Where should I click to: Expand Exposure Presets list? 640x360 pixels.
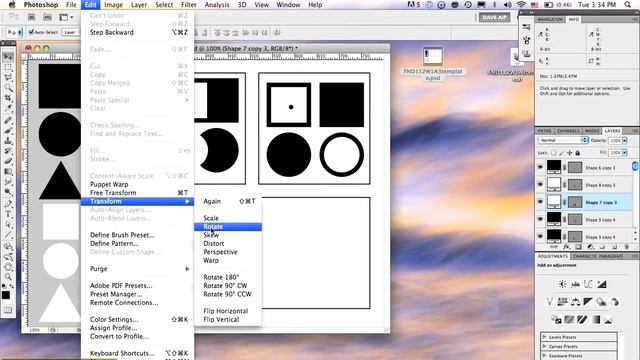[x=544, y=356]
